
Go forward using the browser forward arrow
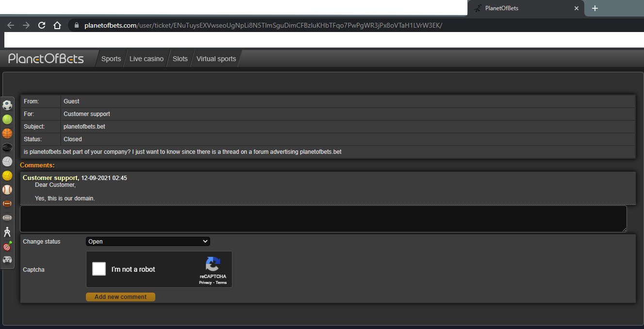click(26, 25)
